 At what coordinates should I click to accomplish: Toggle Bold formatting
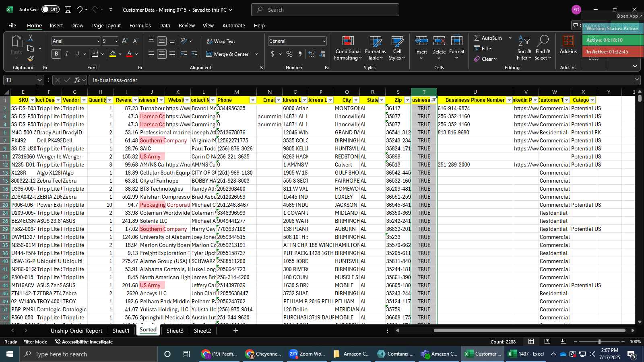point(56,54)
